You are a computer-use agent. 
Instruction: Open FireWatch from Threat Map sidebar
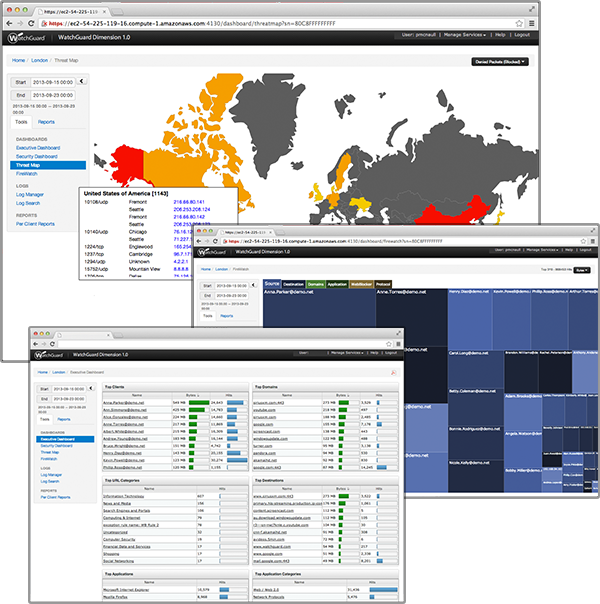click(27, 174)
